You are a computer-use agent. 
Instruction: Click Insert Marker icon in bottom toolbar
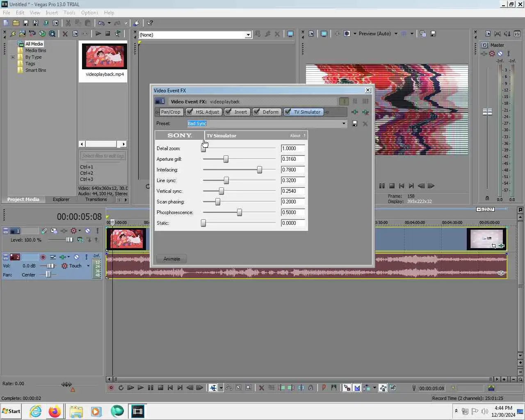coord(324,388)
